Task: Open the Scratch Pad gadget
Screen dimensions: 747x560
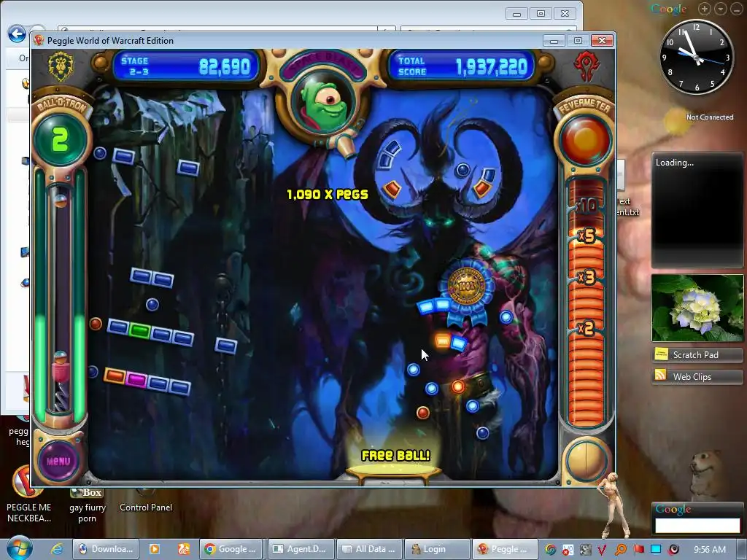Action: (697, 355)
